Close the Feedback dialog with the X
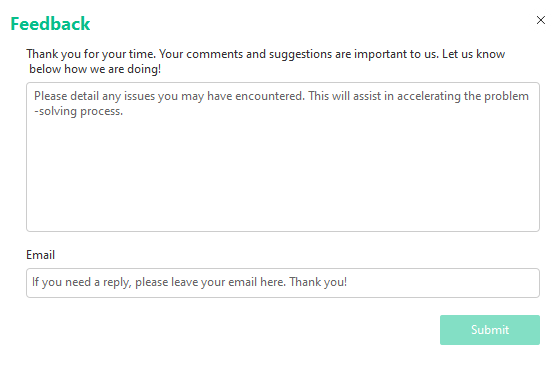 click(x=541, y=20)
